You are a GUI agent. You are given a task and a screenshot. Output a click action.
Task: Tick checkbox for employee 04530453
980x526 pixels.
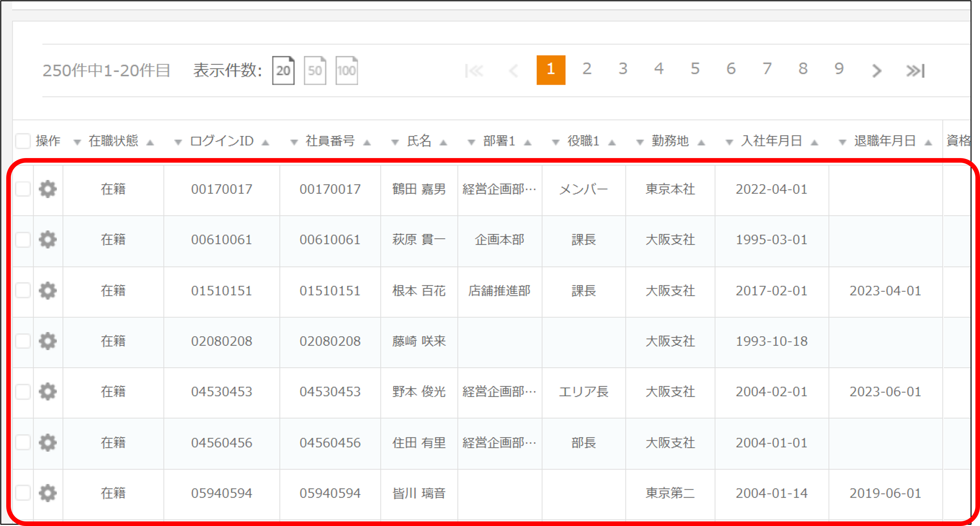(23, 392)
